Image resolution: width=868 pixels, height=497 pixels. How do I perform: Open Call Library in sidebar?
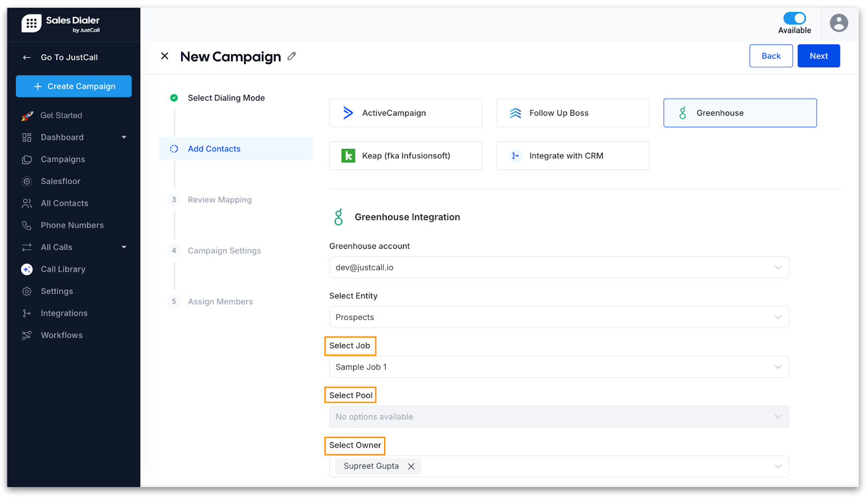(63, 269)
